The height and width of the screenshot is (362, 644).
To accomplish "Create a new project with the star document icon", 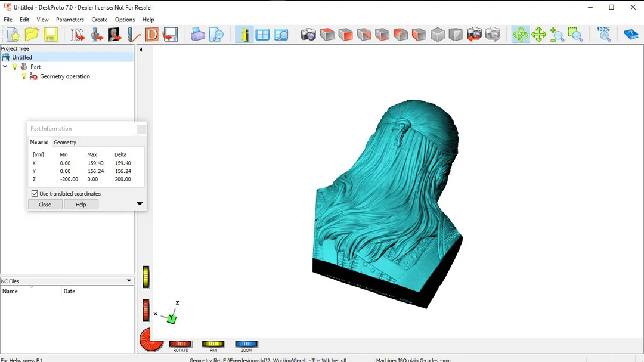I will (13, 35).
